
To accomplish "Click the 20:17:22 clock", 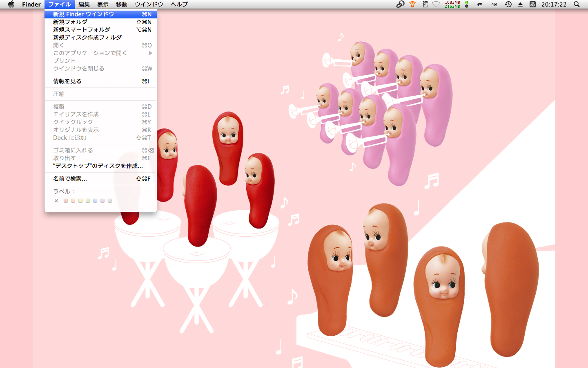I will tap(554, 4).
